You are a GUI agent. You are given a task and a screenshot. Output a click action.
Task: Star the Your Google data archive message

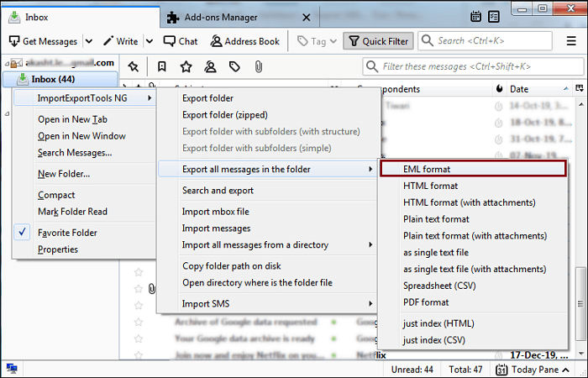coord(139,339)
